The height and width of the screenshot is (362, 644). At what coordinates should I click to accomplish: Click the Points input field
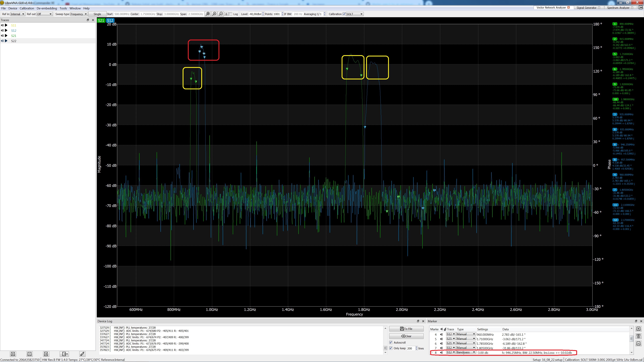coord(277,14)
